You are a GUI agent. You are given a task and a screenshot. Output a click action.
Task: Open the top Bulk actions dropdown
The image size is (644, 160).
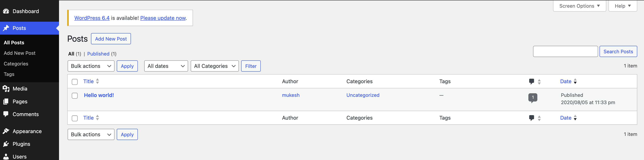[91, 66]
